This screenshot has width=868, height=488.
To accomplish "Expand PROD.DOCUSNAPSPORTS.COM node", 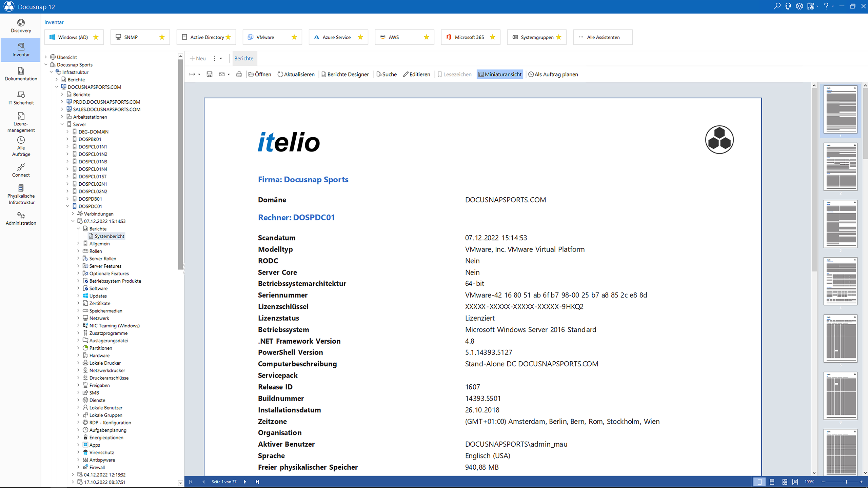I will click(x=62, y=102).
